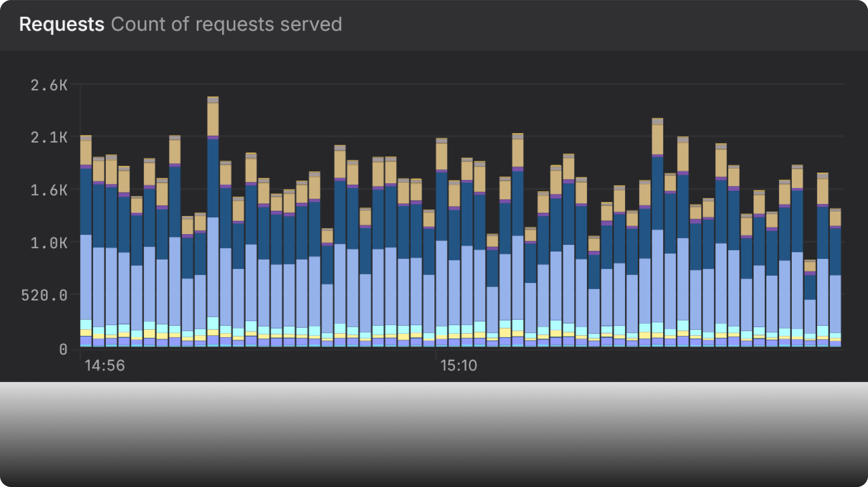Viewport: 868px width, 487px height.
Task: Click the 'Requests' panel title
Action: [62, 24]
